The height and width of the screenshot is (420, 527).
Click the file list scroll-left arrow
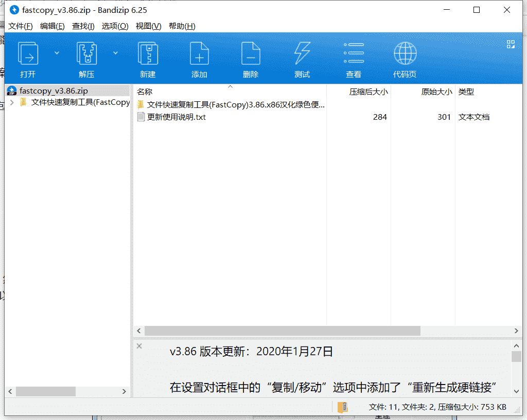(x=139, y=331)
